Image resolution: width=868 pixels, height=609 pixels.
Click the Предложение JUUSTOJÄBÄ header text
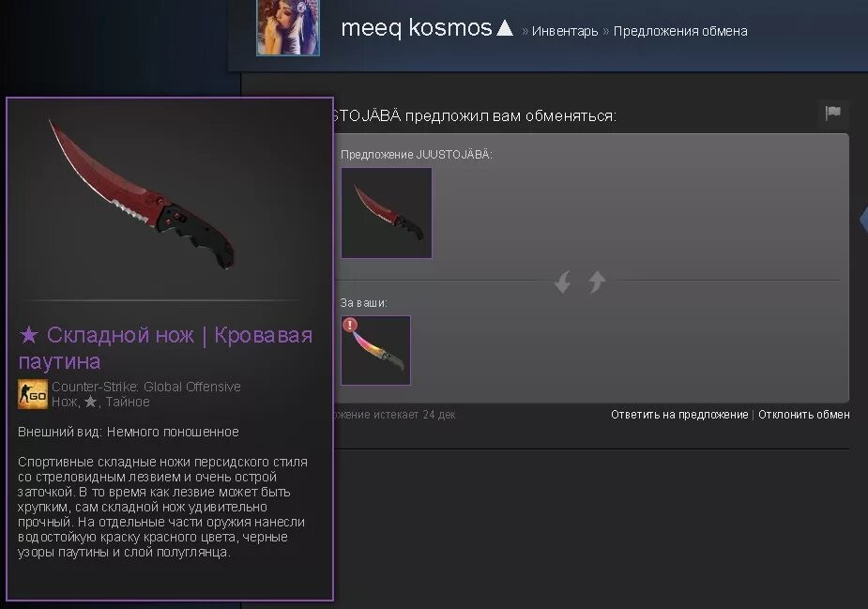tap(417, 155)
